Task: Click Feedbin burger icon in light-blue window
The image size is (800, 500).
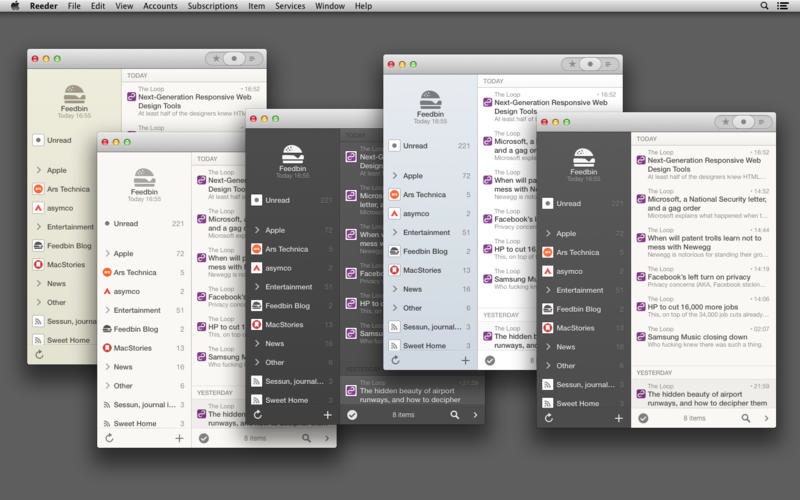Action: 430,100
